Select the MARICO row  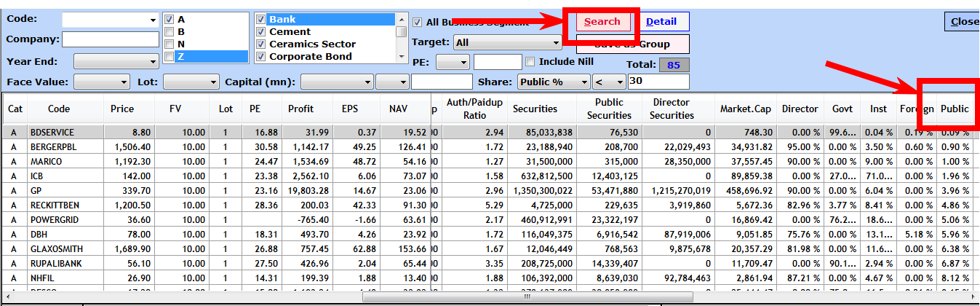[488, 162]
